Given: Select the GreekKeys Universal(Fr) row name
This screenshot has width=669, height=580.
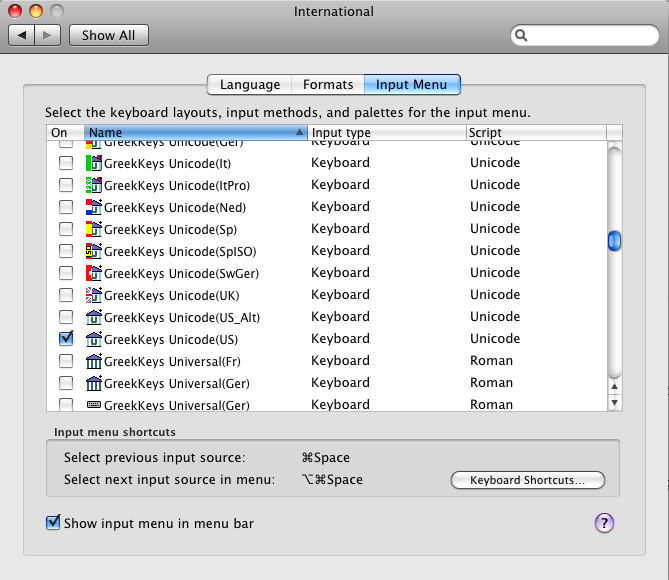Looking at the screenshot, I should click(172, 361).
